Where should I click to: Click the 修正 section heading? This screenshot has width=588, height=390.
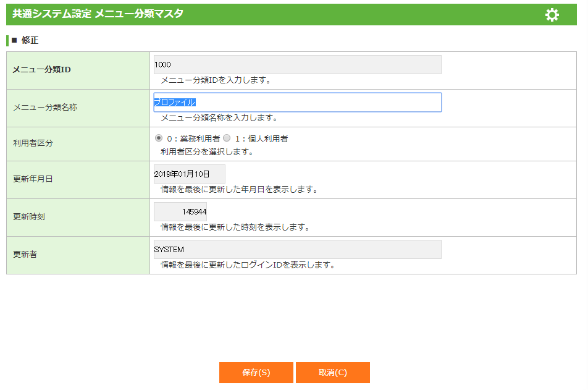click(x=30, y=41)
